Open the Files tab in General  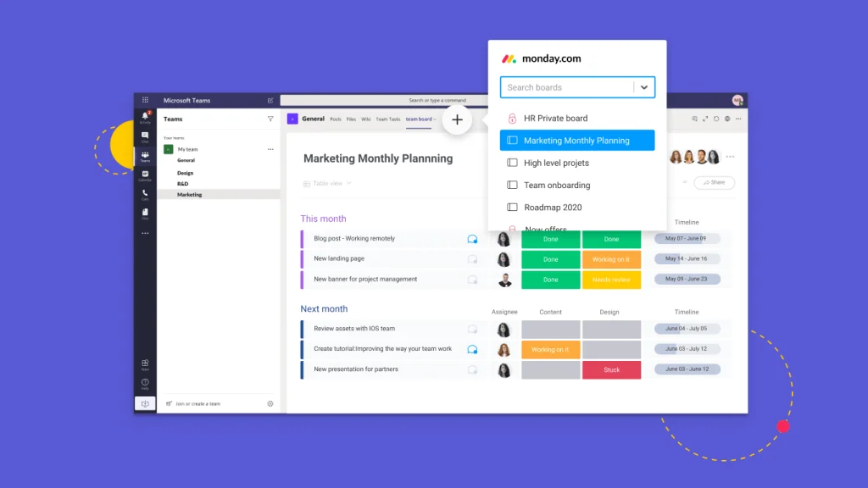click(350, 119)
